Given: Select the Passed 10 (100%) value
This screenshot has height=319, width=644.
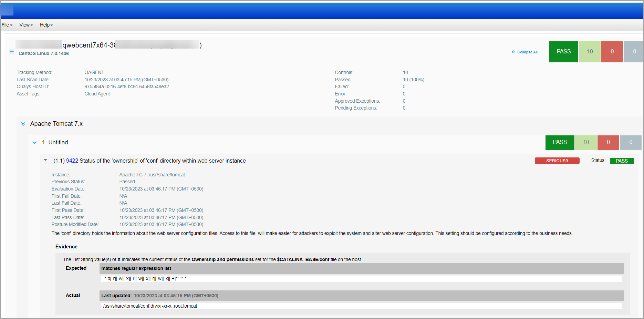Looking at the screenshot, I should (x=414, y=80).
